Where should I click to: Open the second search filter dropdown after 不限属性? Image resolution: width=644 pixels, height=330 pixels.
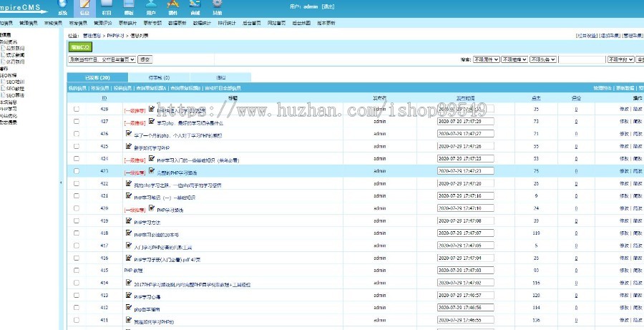[x=514, y=59]
